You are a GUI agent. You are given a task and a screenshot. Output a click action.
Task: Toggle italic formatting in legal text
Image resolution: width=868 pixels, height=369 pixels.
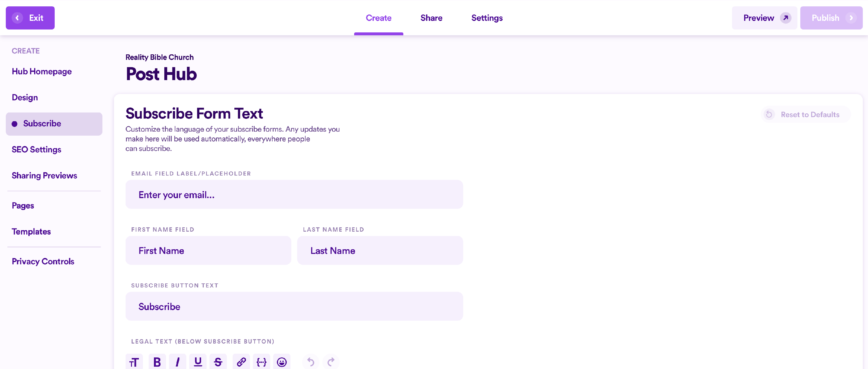point(177,362)
